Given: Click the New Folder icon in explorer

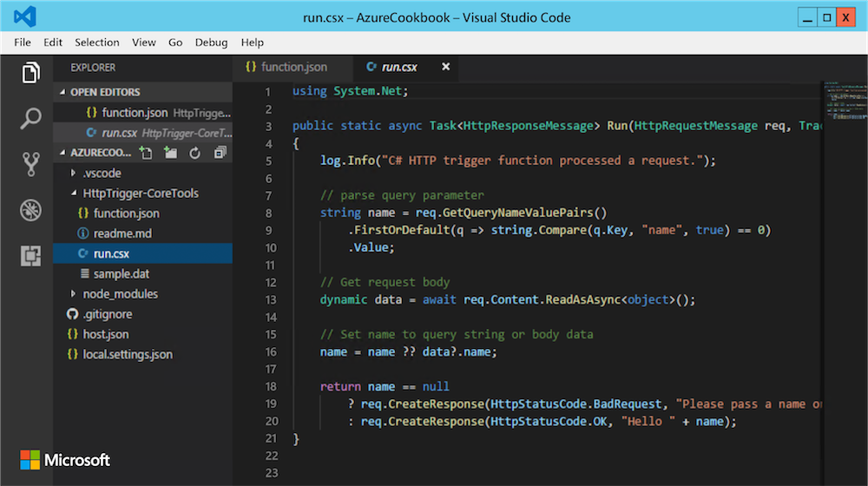Looking at the screenshot, I should pyautogui.click(x=170, y=153).
